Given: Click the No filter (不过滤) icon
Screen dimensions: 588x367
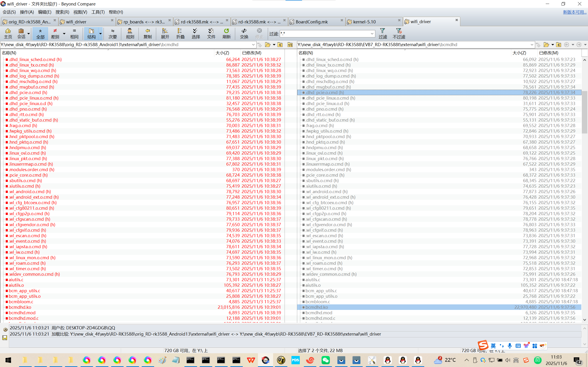Looking at the screenshot, I should pyautogui.click(x=399, y=33).
